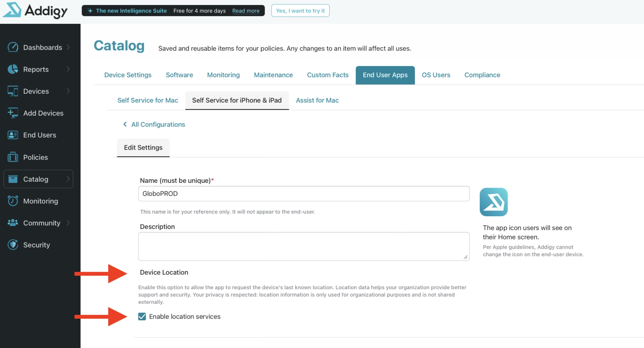Click the back chevron beside All Configurations

125,124
